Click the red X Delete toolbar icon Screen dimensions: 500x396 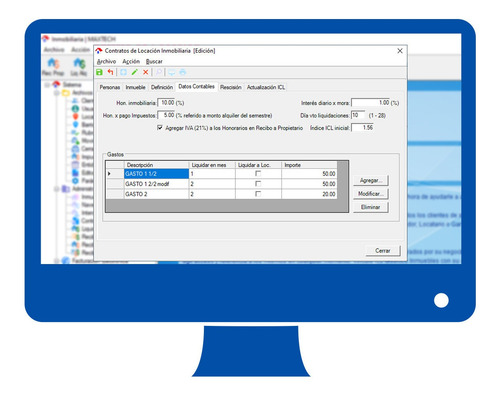(x=145, y=72)
